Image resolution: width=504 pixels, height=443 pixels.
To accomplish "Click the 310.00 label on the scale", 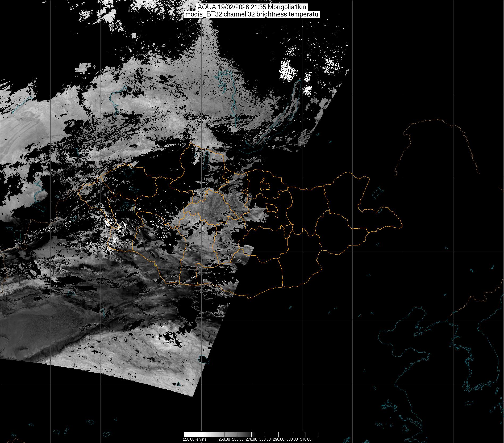I will [306, 439].
